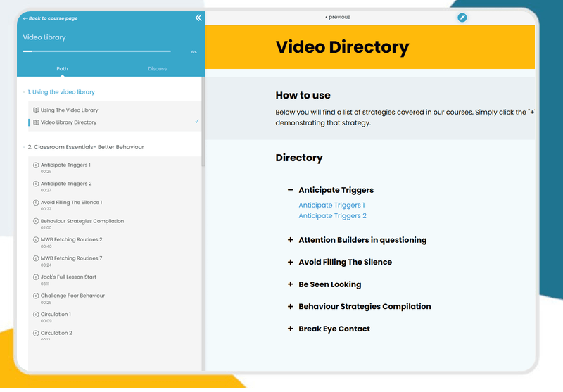The height and width of the screenshot is (392, 563).
Task: Click play icon for MWB Fetching Routines 7
Action: 36,258
